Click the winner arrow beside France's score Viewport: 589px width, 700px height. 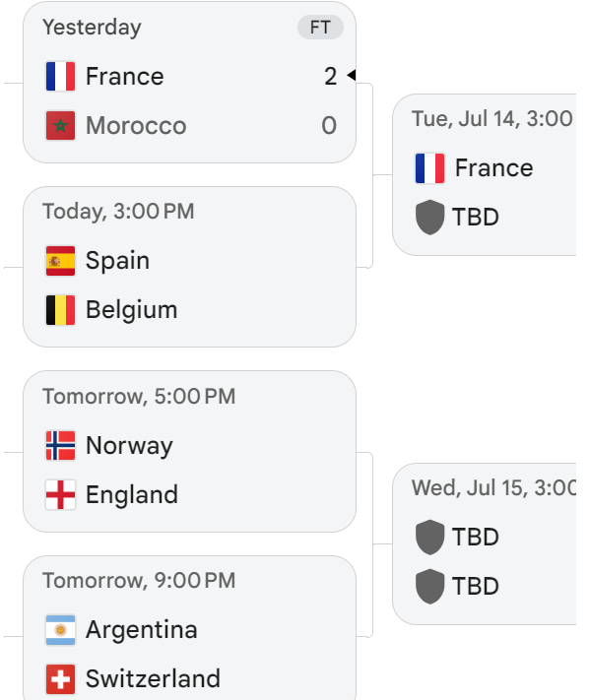click(352, 75)
